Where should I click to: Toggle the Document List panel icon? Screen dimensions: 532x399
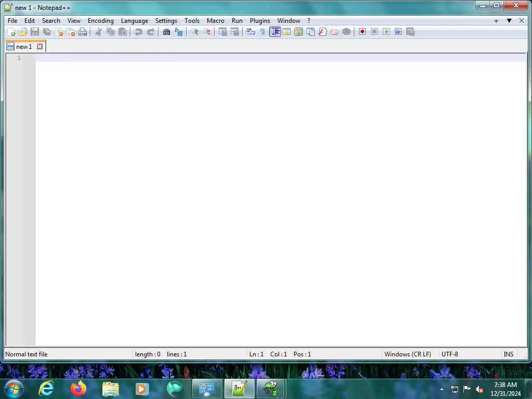pyautogui.click(x=311, y=32)
